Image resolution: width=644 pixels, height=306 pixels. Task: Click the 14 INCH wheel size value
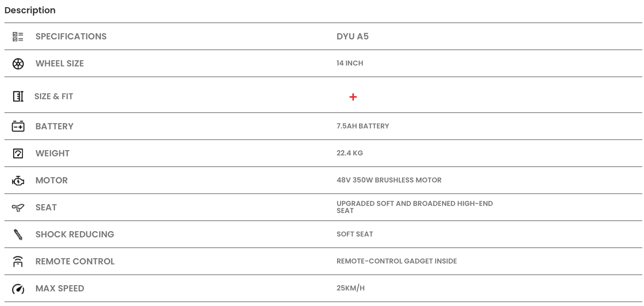[x=350, y=63]
